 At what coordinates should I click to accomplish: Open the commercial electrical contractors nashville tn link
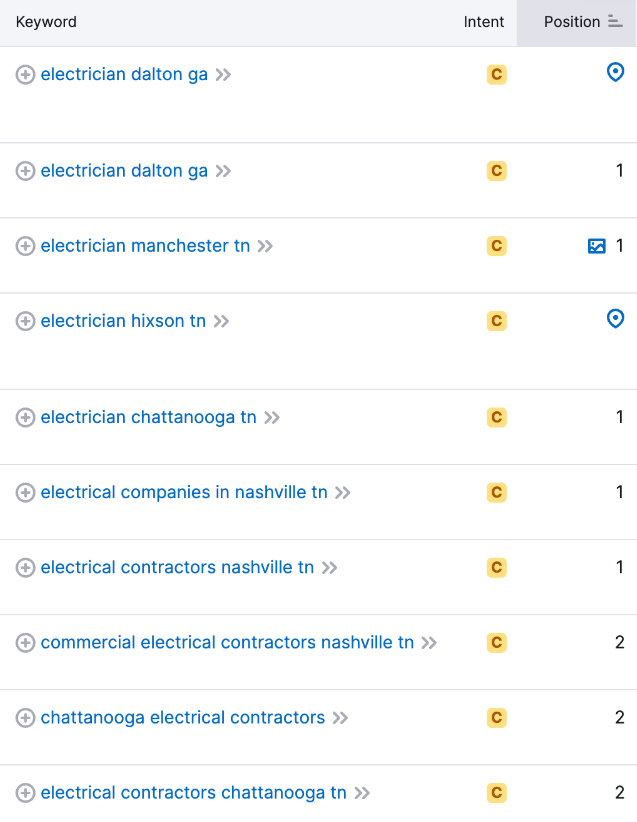click(x=227, y=643)
